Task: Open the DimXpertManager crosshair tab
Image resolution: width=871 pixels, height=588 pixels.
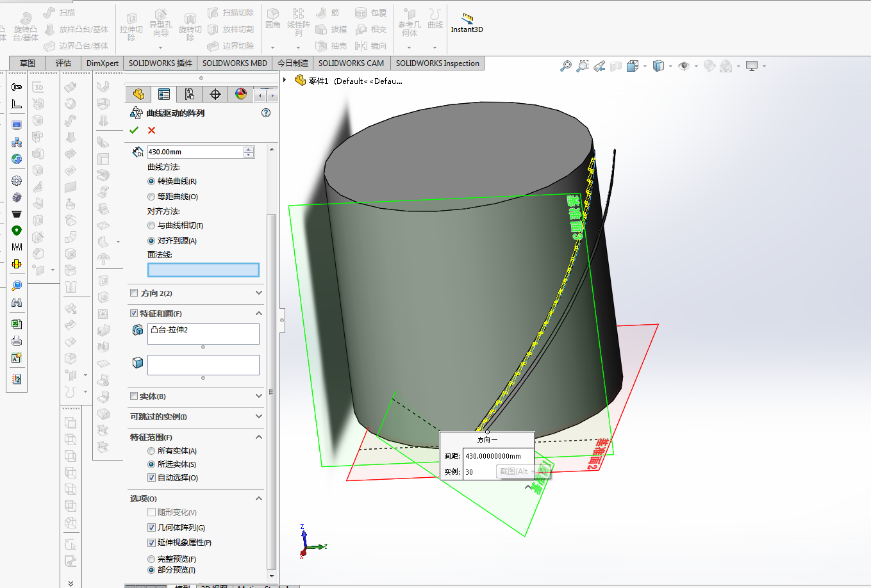Action: 215,94
